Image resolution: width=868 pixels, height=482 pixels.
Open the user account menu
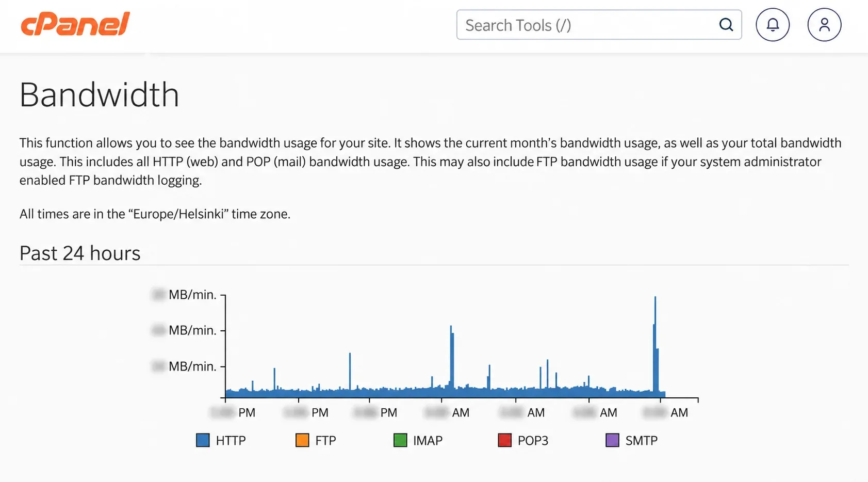coord(824,25)
